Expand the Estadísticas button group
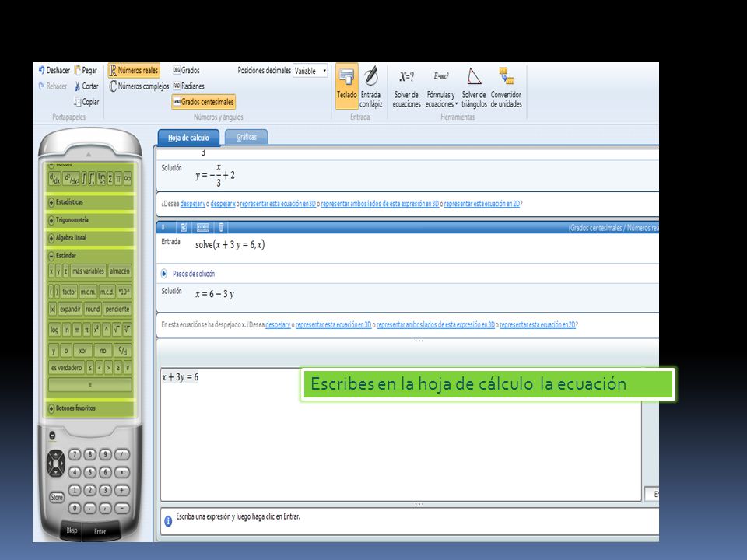 (51, 202)
